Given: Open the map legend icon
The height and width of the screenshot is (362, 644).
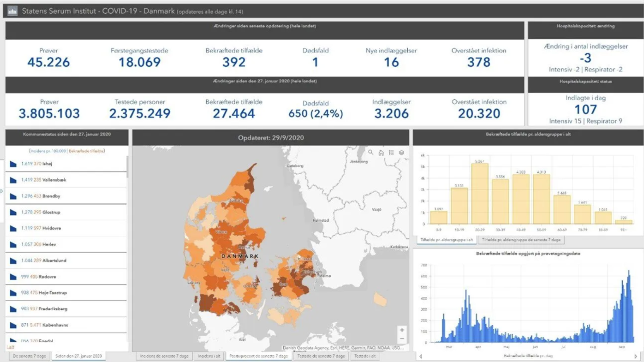Looking at the screenshot, I should (x=391, y=153).
